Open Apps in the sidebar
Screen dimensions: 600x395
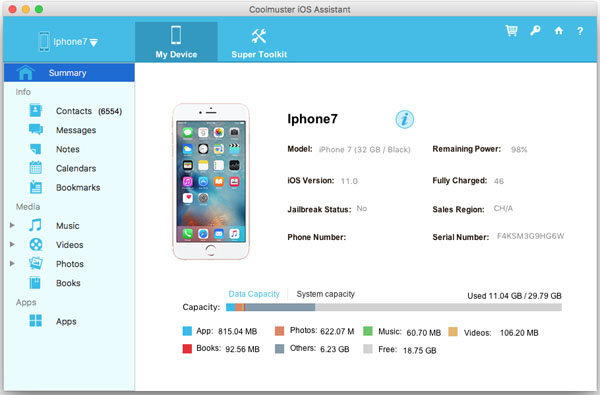[69, 322]
